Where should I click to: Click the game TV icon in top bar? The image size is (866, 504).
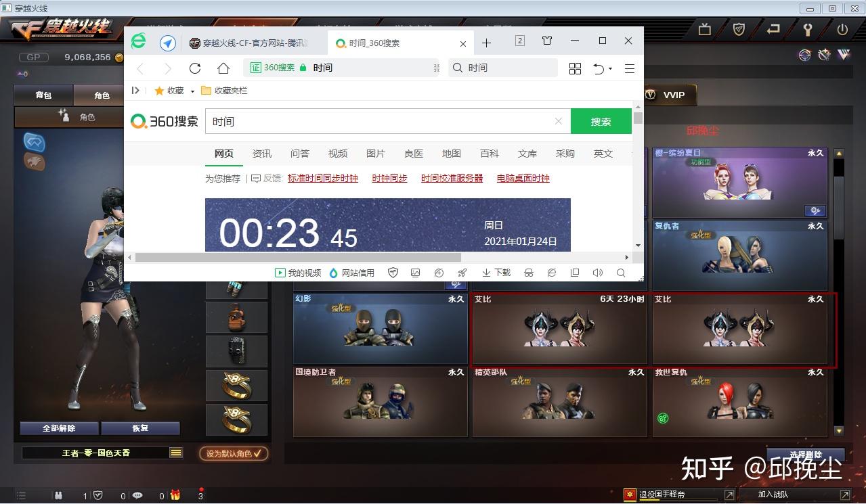coord(704,29)
